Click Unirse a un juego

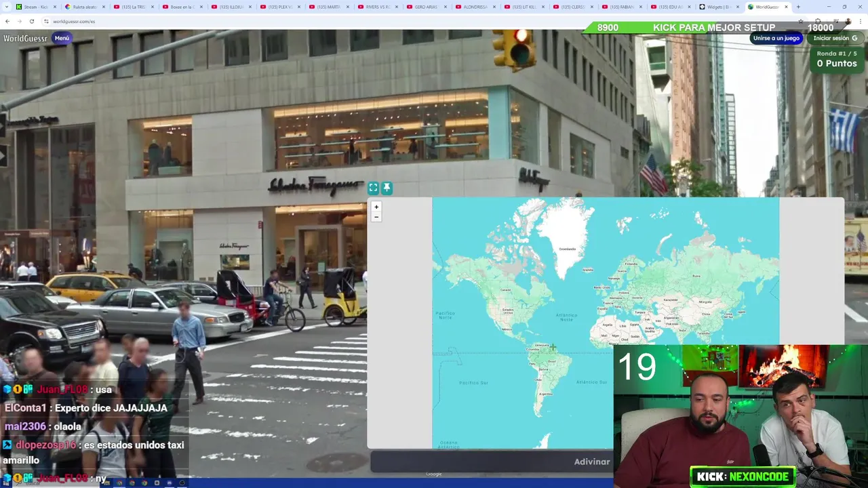click(x=776, y=38)
